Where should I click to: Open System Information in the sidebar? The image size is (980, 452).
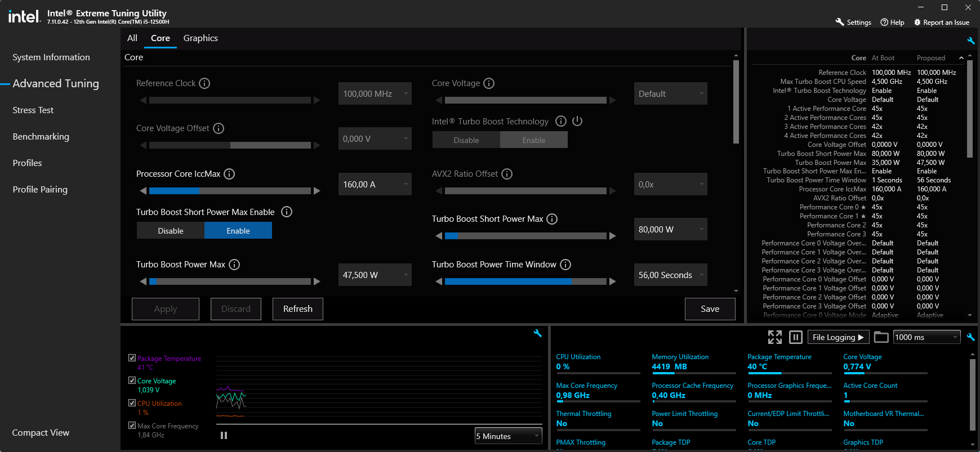pos(51,57)
